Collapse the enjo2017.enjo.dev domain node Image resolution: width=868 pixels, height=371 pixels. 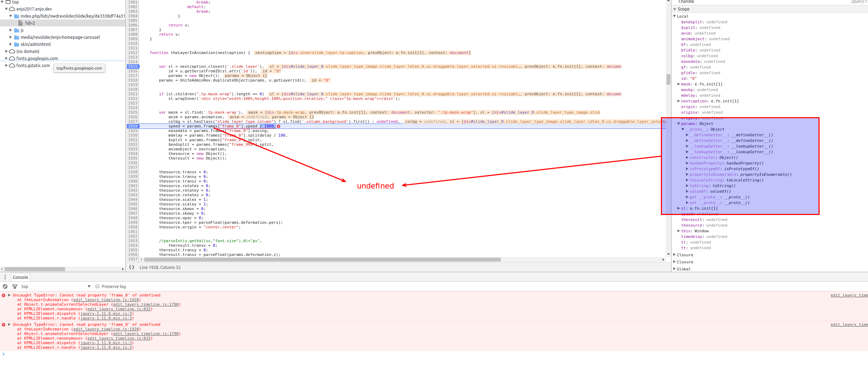[x=6, y=9]
